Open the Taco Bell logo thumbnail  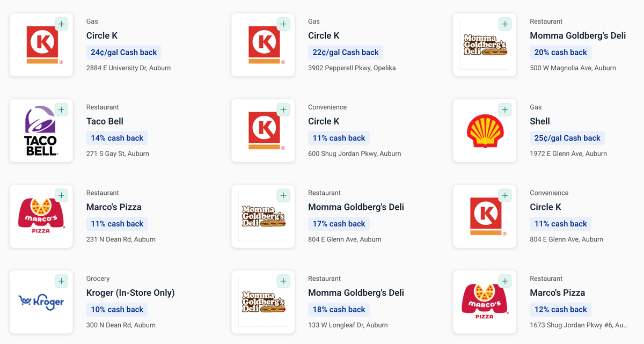[41, 130]
